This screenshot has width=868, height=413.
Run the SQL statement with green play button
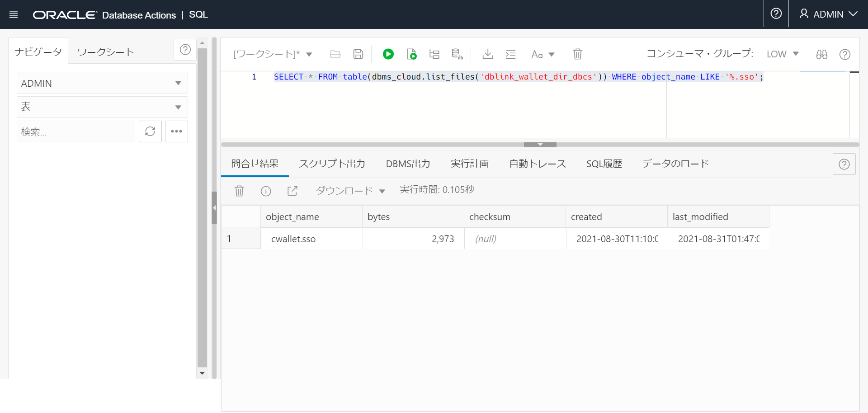[388, 54]
